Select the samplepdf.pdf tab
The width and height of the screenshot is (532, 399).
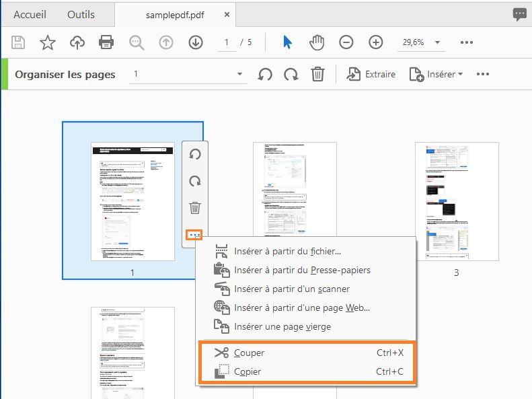coord(175,15)
